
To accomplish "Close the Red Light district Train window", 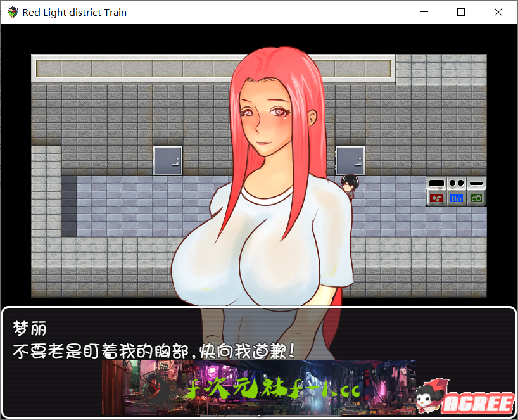I will coord(496,12).
